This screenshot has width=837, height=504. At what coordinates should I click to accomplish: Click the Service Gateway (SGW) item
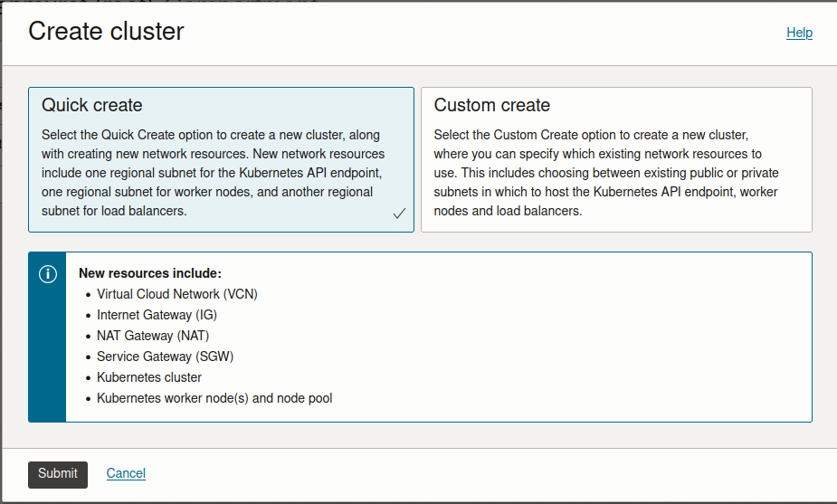pyautogui.click(x=166, y=357)
